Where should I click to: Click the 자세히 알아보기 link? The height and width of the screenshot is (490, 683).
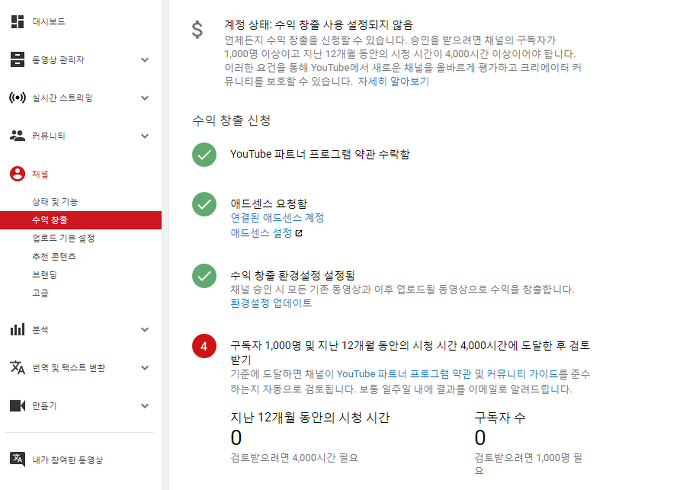click(393, 81)
